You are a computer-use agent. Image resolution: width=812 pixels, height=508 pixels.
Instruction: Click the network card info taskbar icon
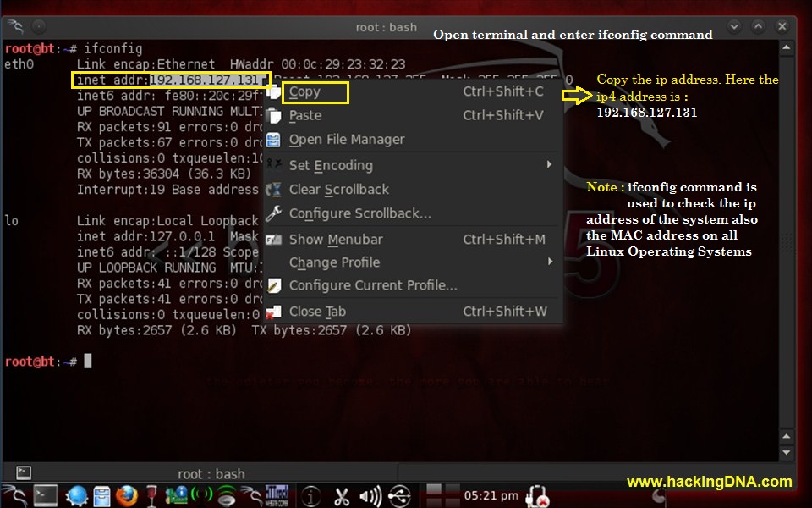coord(176,495)
